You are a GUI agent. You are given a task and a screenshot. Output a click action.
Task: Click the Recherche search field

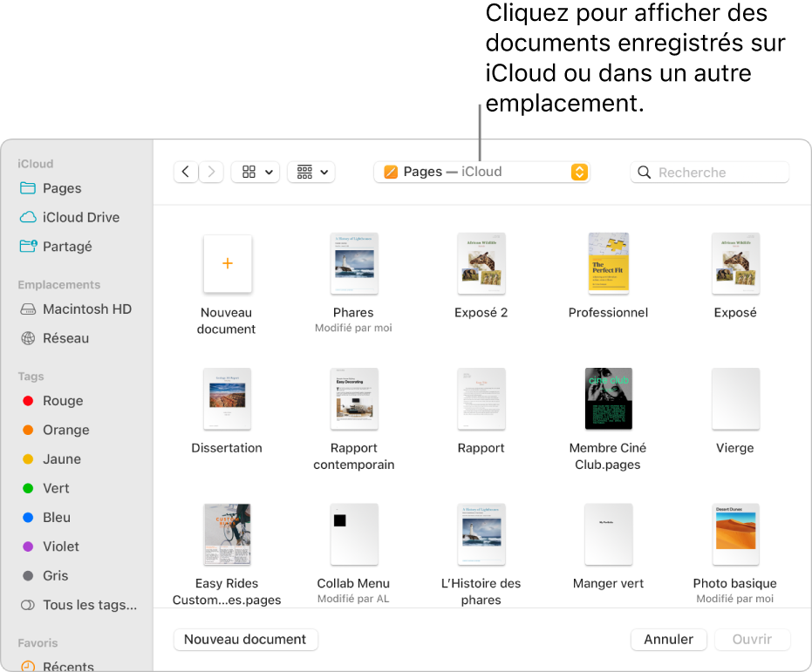(709, 173)
